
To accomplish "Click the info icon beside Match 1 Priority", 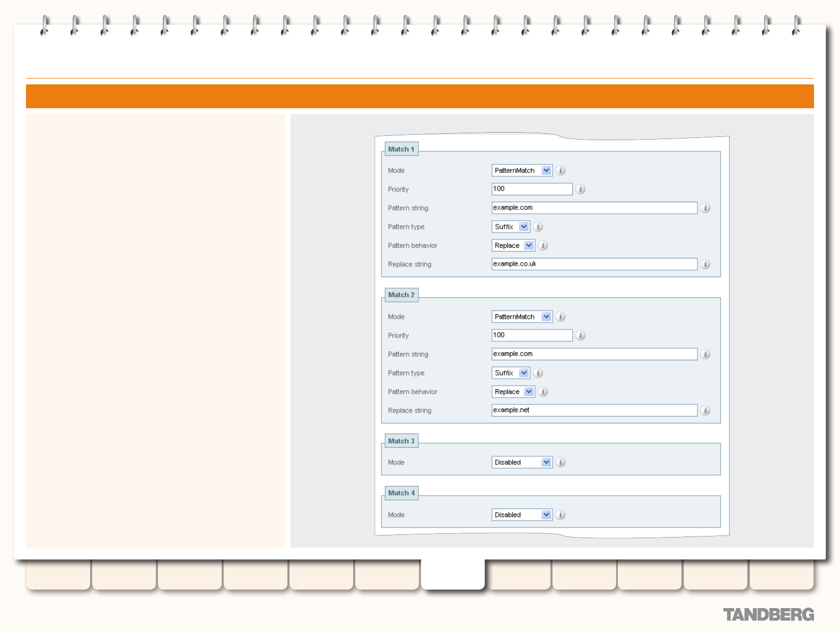I will pos(581,189).
